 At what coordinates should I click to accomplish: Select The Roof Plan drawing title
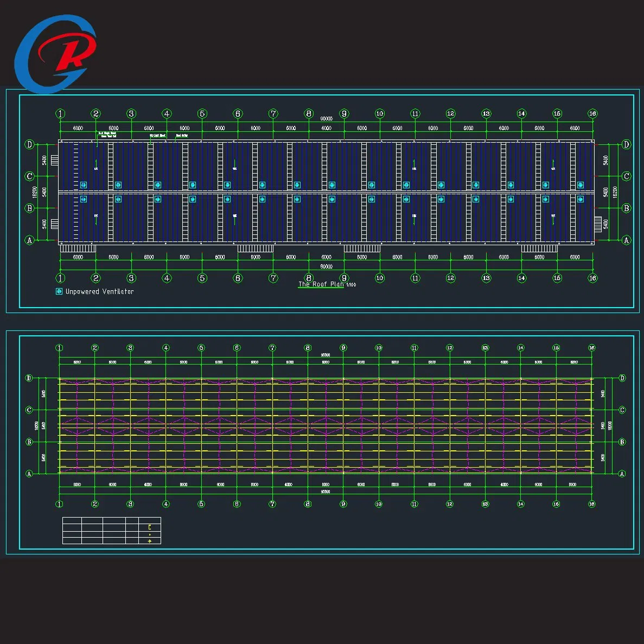pos(321,284)
